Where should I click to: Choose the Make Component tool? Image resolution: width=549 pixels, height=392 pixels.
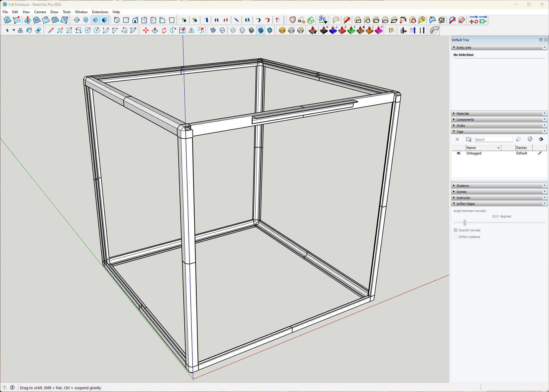coord(20,30)
